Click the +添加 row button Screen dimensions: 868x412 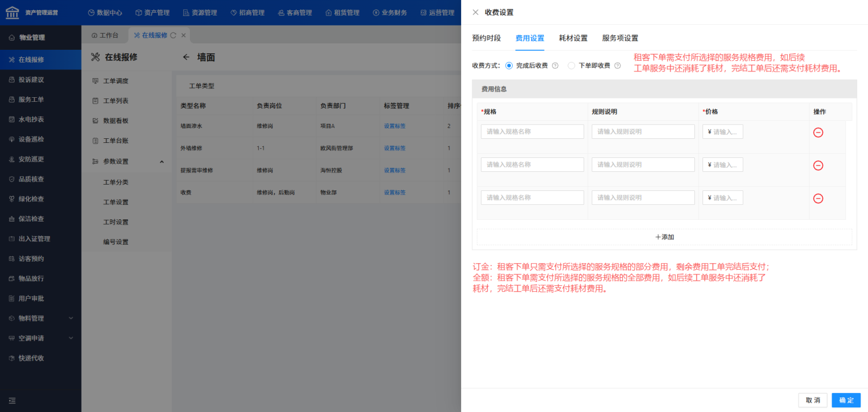click(664, 237)
